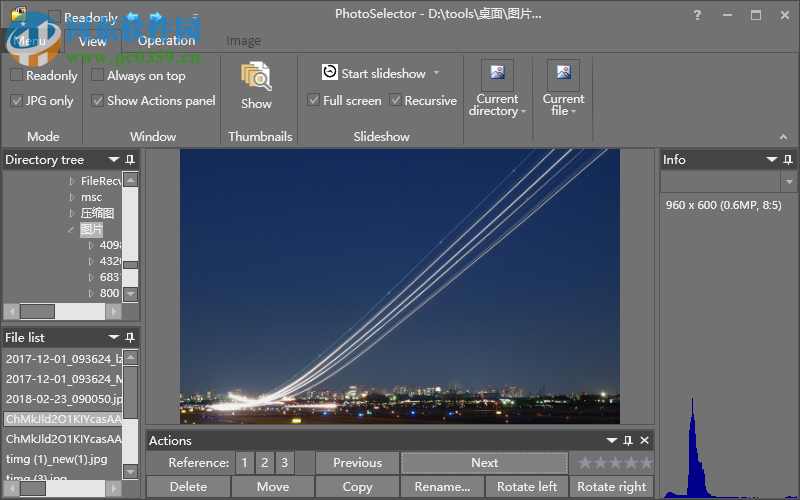Expand the FileRecv folder node
800x500 pixels.
(x=72, y=181)
